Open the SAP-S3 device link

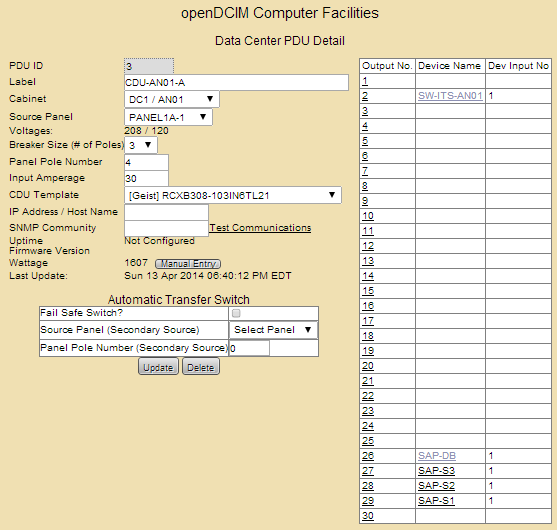coord(436,471)
